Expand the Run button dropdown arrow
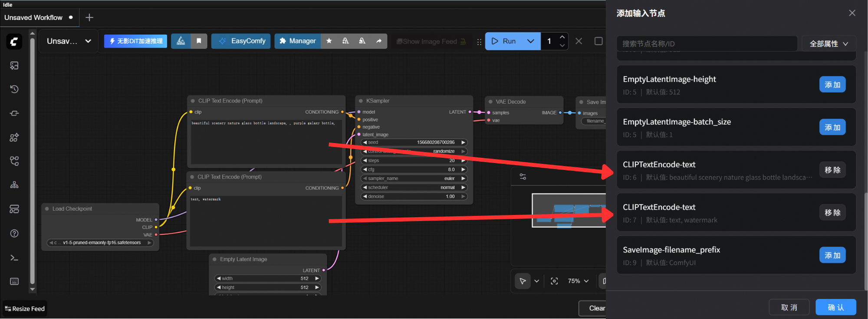 pos(530,41)
